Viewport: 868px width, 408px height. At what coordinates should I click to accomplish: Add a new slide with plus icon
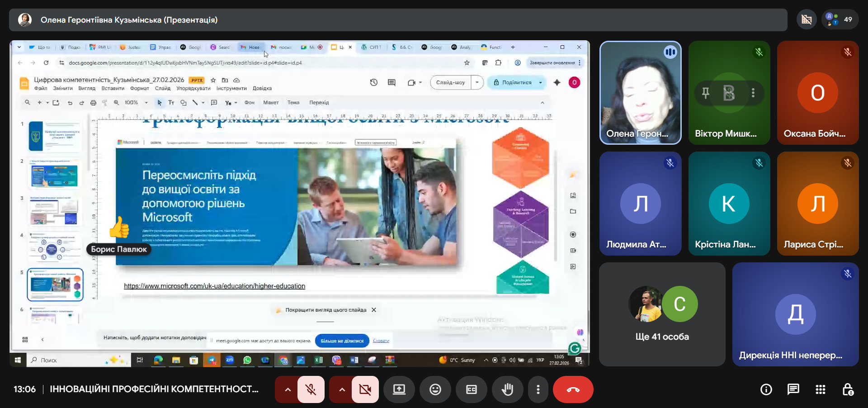[40, 103]
